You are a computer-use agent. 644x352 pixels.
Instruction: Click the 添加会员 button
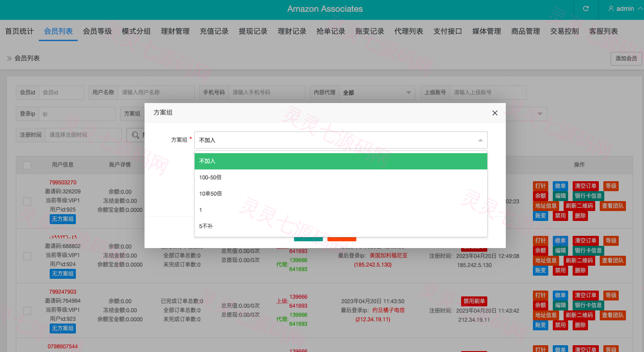[626, 59]
